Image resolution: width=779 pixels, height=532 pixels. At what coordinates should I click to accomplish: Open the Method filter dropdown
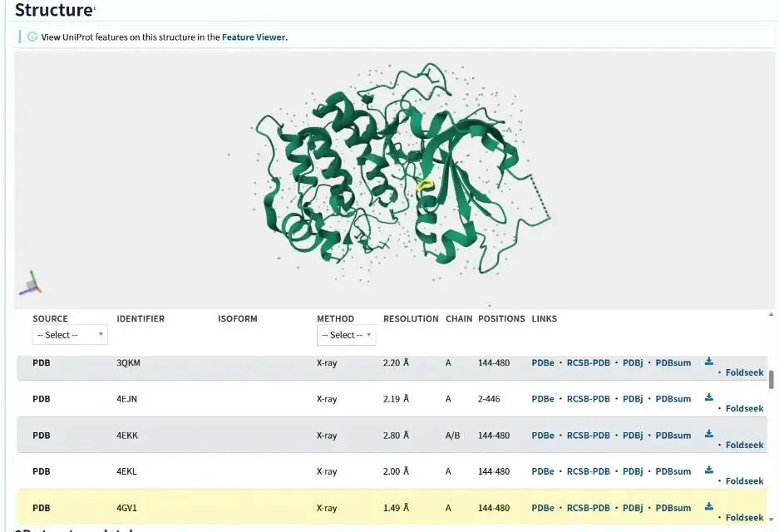tap(346, 335)
